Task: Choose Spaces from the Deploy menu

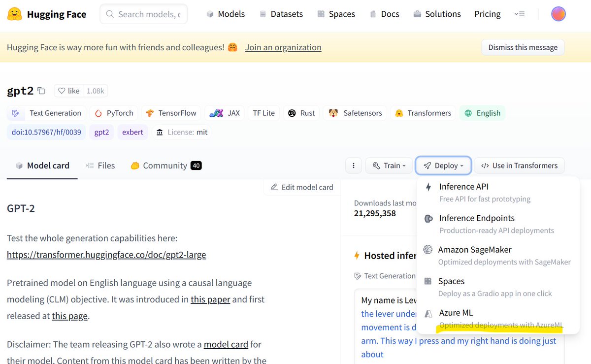Action: pyautogui.click(x=498, y=287)
